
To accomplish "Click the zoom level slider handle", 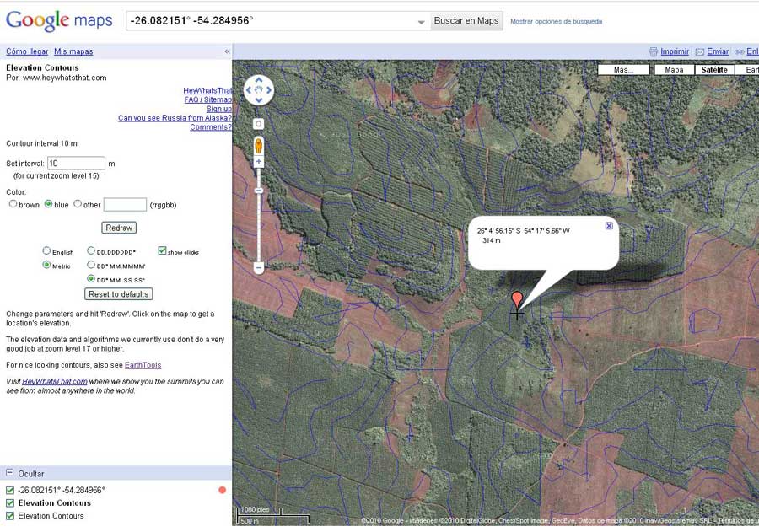I will pyautogui.click(x=259, y=191).
